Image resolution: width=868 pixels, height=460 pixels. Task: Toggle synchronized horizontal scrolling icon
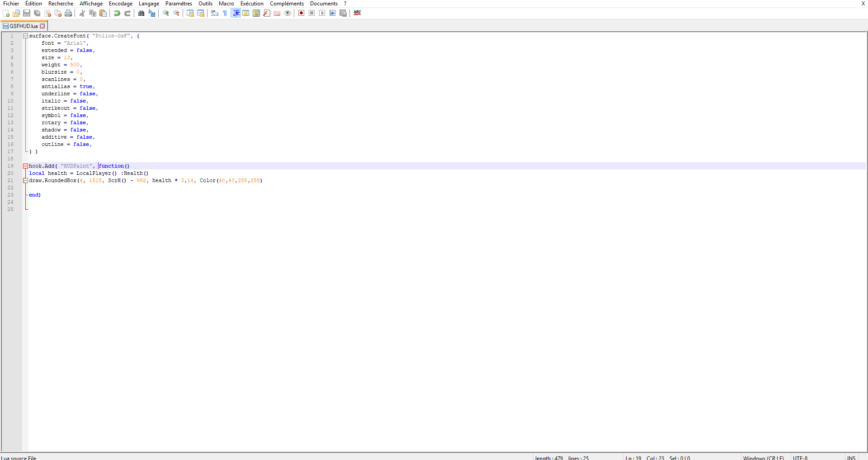pos(201,13)
